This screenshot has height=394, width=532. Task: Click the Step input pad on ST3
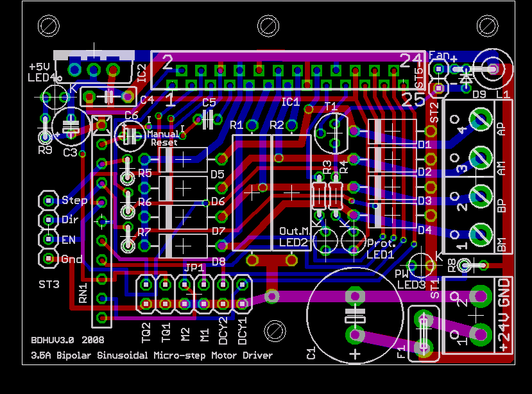tap(47, 200)
